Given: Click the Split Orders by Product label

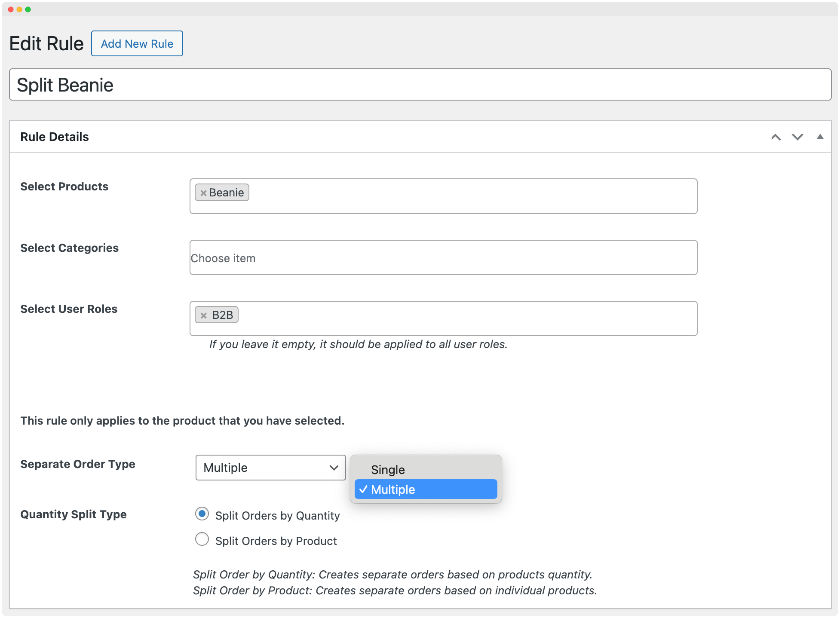Looking at the screenshot, I should 276,541.
